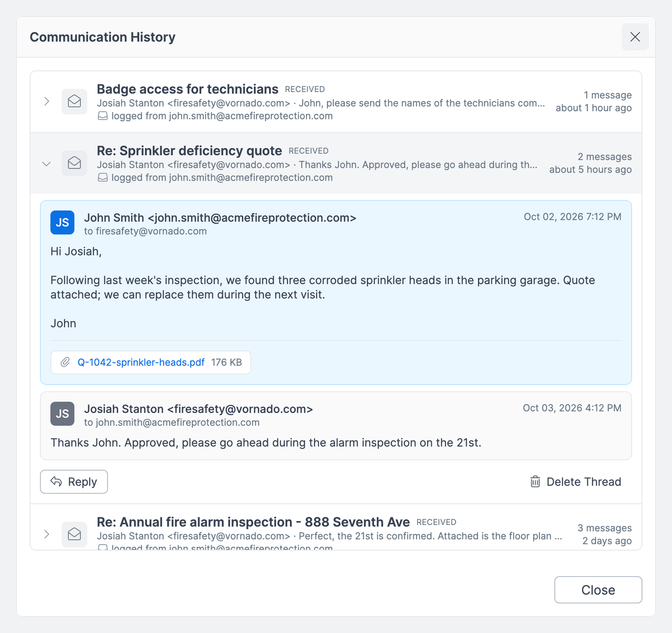Screen dimensions: 672x633
Task: Delete Thread for sprinkler deficiency quote
Action: click(x=576, y=481)
